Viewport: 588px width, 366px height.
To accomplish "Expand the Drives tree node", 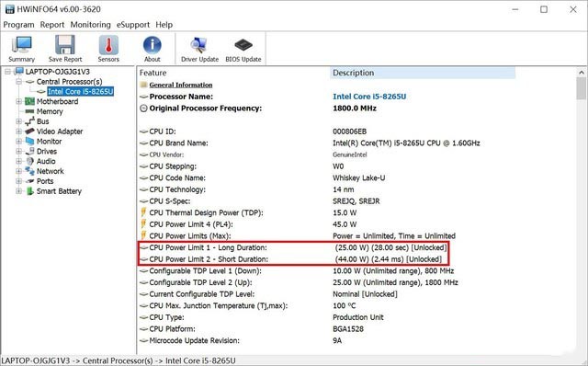I will tap(18, 152).
